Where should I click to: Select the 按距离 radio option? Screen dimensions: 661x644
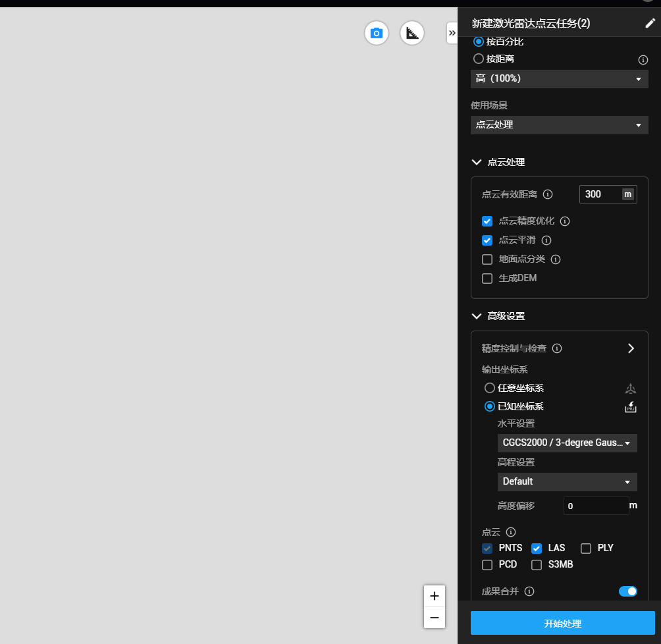pyautogui.click(x=478, y=59)
